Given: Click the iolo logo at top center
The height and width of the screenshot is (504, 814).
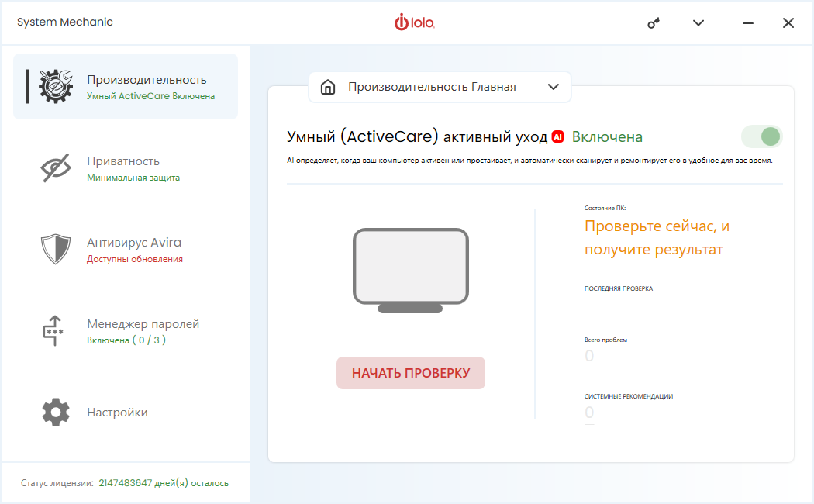Looking at the screenshot, I should pyautogui.click(x=414, y=23).
